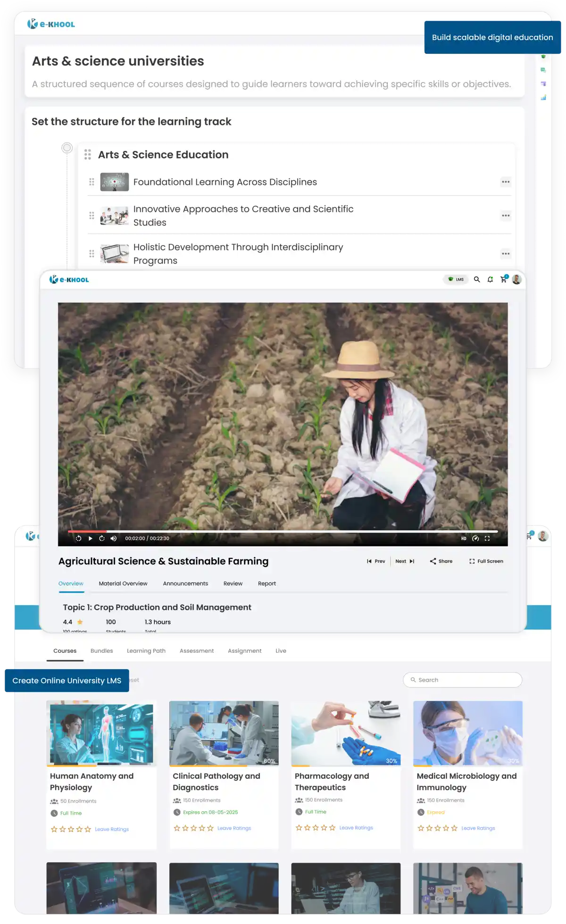The height and width of the screenshot is (924, 566).
Task: Select the Learning Path tab
Action: pyautogui.click(x=146, y=651)
